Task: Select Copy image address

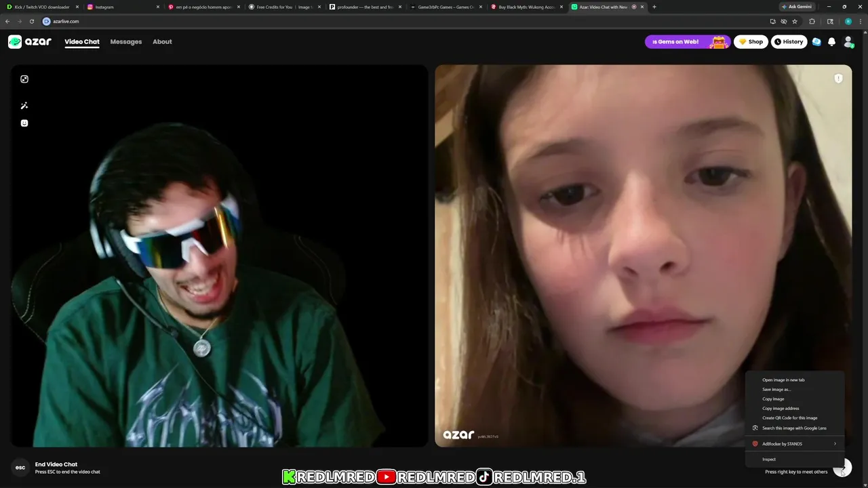Action: (x=795, y=409)
